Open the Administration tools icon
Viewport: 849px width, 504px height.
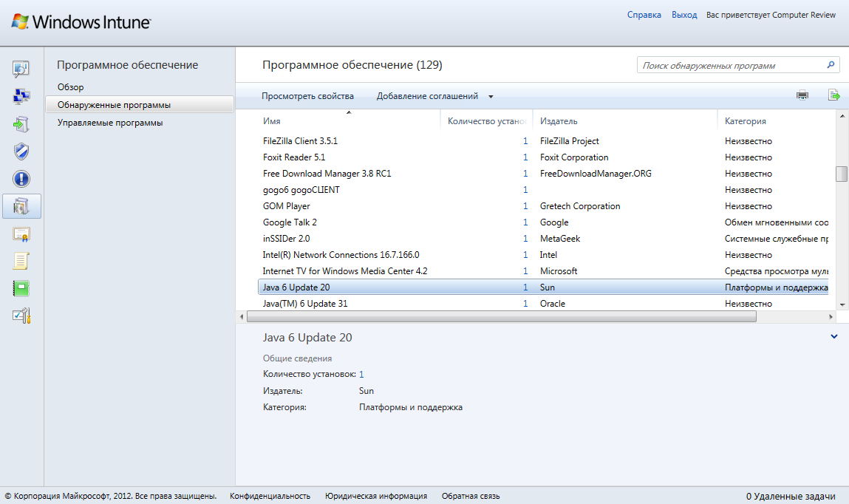tap(21, 316)
